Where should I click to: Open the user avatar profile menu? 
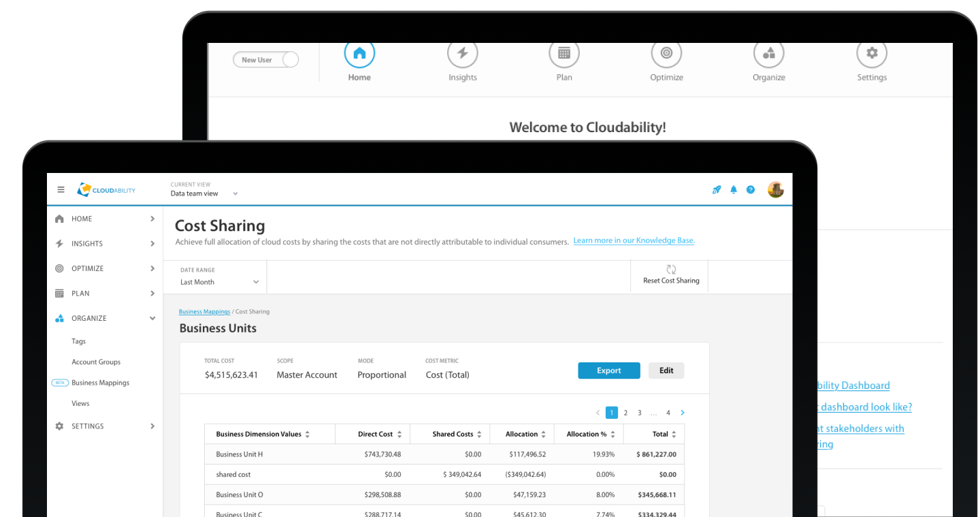pyautogui.click(x=776, y=190)
